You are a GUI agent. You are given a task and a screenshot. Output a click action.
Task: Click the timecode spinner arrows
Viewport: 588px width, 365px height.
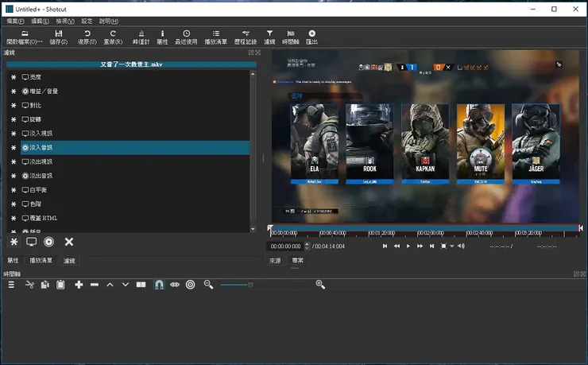click(308, 247)
